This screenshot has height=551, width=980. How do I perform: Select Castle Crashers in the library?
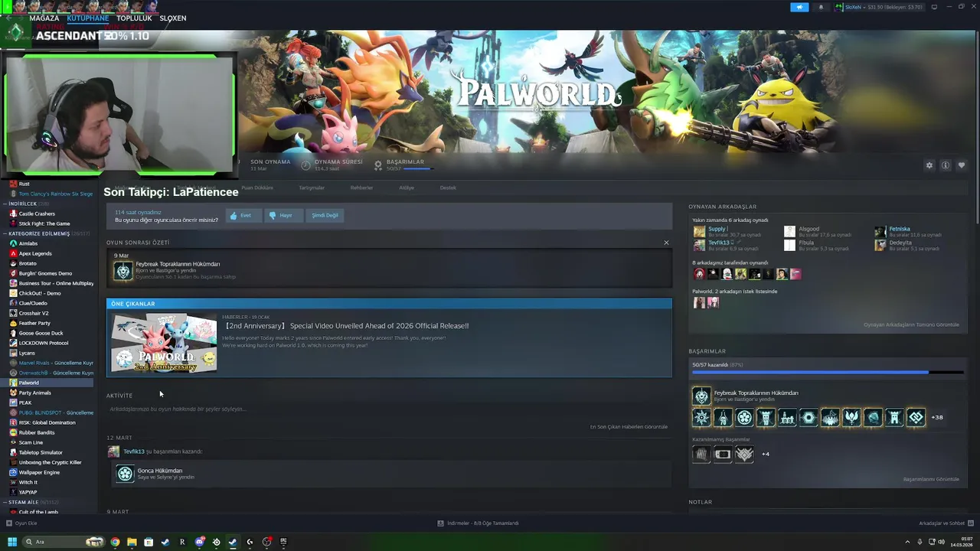point(37,214)
